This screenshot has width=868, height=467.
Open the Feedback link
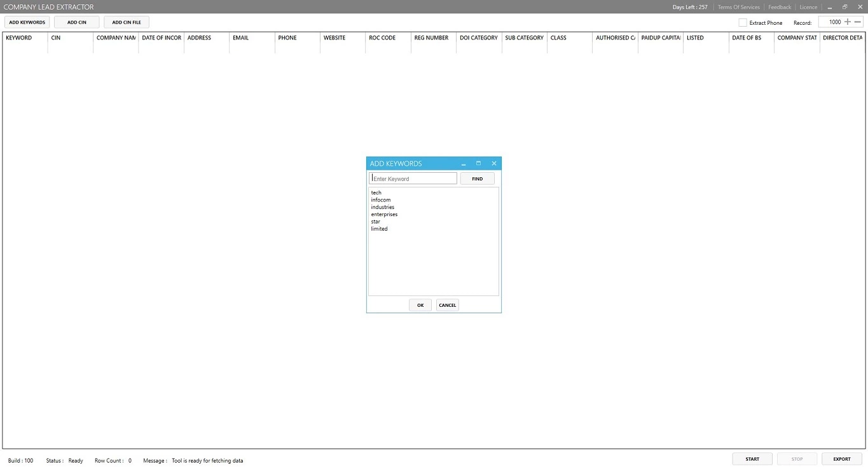[x=780, y=7]
